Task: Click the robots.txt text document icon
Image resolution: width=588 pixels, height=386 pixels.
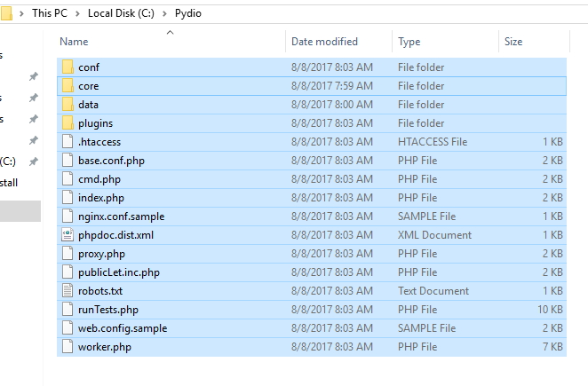Action: [x=68, y=291]
